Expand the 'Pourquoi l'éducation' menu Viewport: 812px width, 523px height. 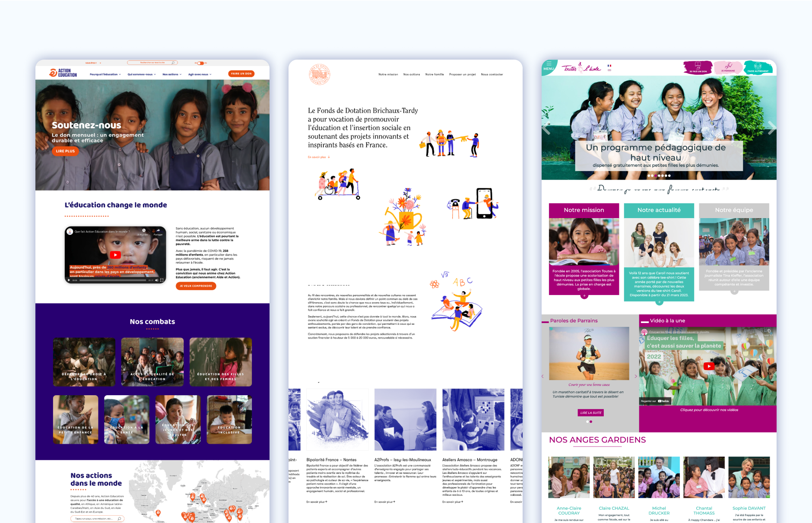click(x=105, y=74)
